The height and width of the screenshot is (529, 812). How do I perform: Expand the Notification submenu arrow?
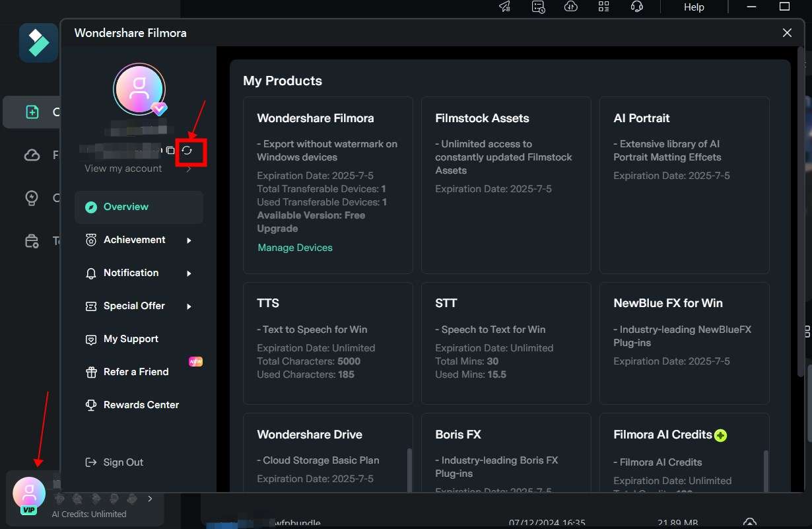[189, 273]
